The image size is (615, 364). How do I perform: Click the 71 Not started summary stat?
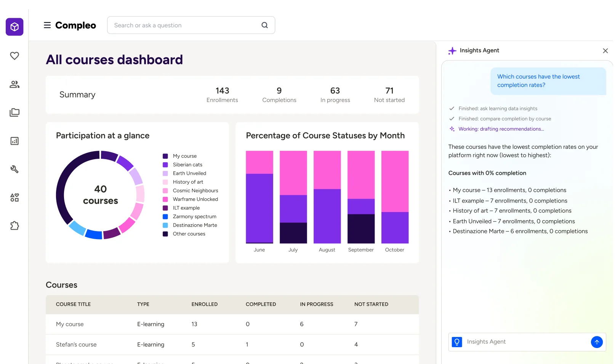[x=389, y=95]
